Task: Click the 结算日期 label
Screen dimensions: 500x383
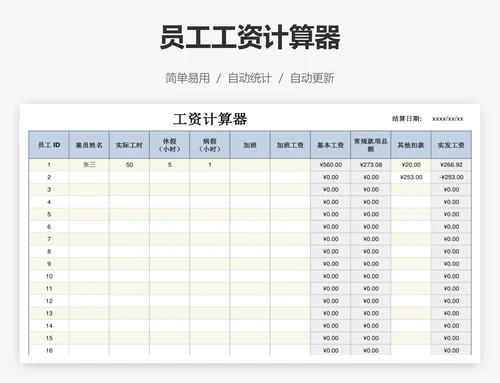Action: (x=407, y=119)
